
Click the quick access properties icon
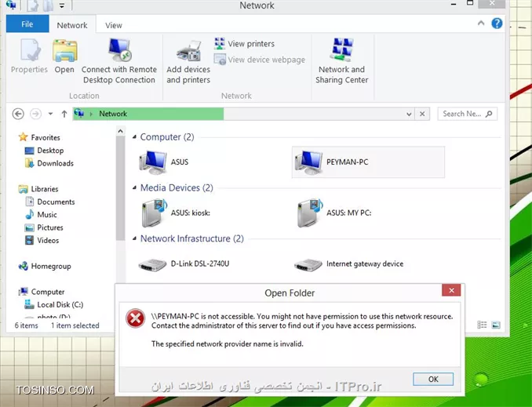pos(32,5)
